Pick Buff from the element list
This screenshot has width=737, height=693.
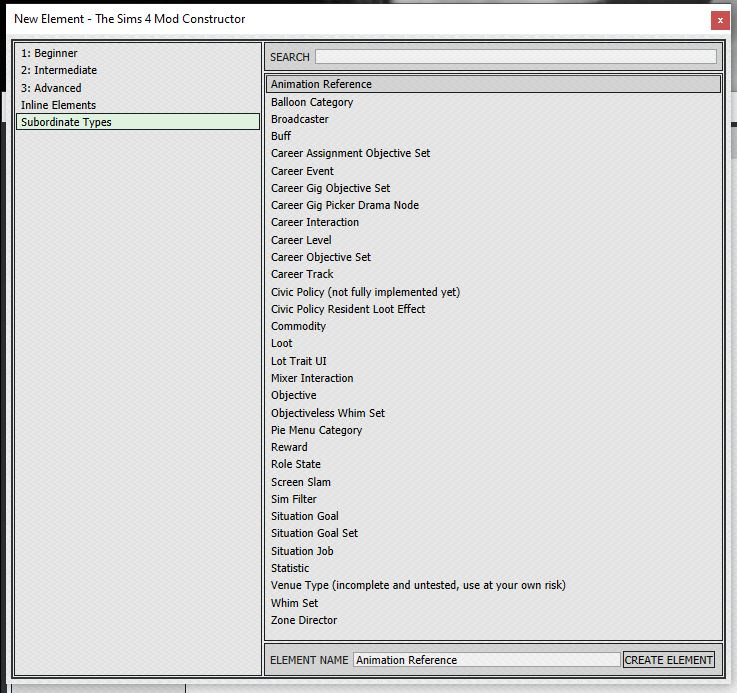(x=281, y=136)
